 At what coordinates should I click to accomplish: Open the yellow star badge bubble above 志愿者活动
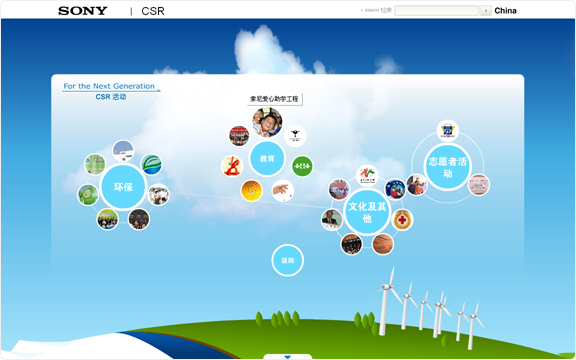tap(447, 131)
